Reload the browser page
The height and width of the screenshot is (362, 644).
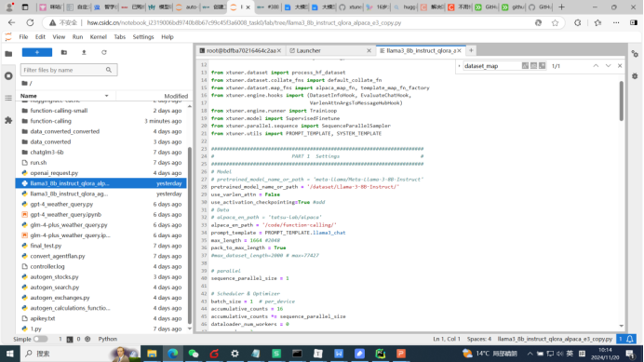(x=30, y=22)
